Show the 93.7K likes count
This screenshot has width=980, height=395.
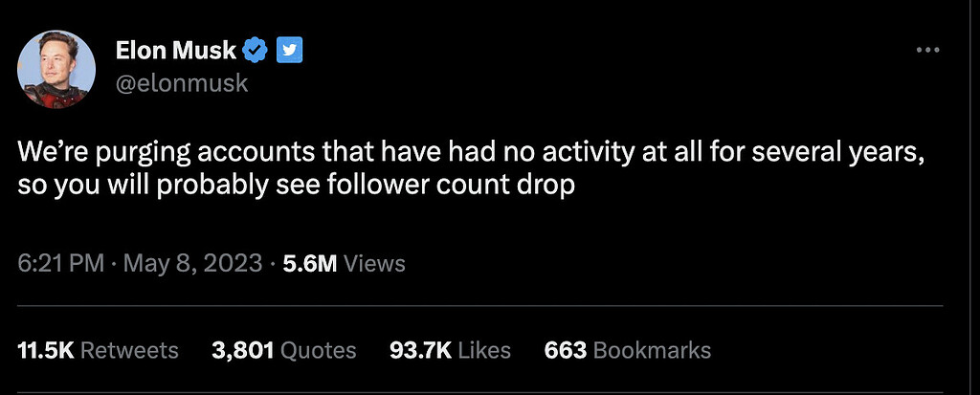tap(421, 350)
